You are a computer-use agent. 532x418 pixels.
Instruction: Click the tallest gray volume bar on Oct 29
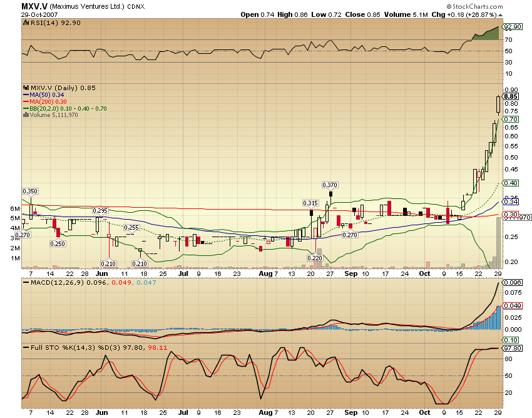pos(498,243)
